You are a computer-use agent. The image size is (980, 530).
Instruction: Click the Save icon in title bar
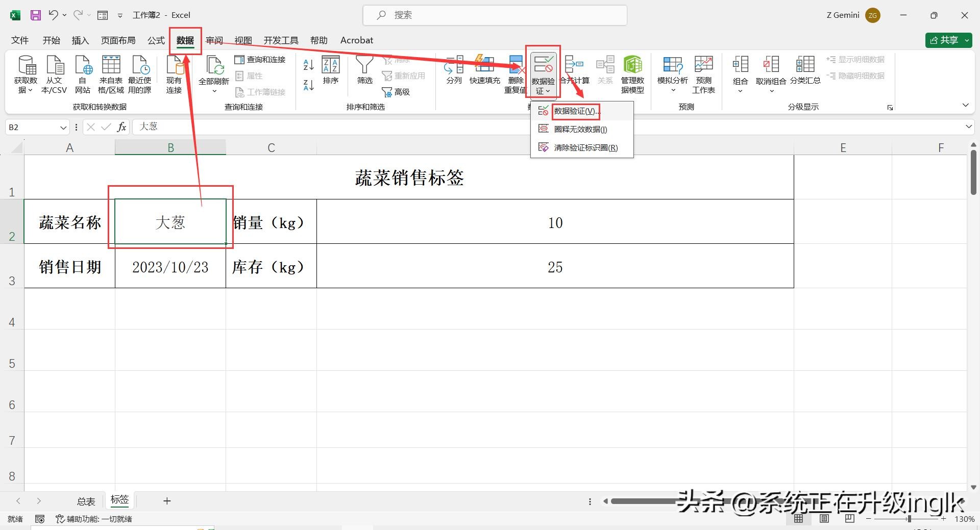pyautogui.click(x=35, y=15)
